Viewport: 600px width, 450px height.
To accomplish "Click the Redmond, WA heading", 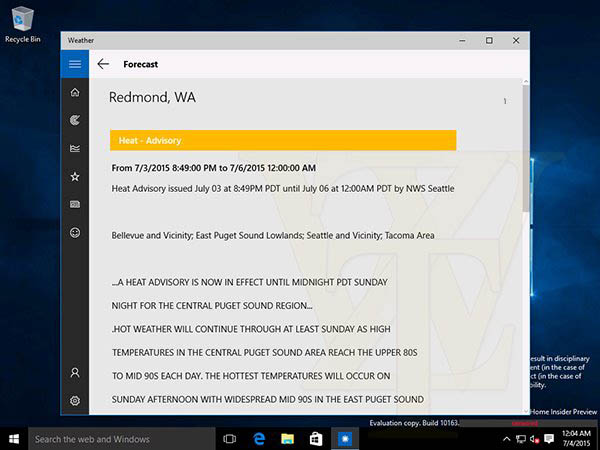I will [152, 97].
